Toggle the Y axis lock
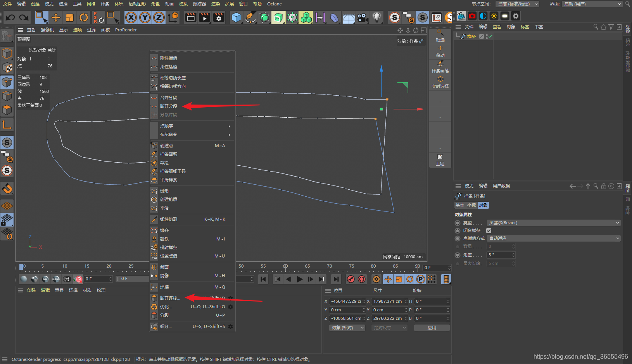The image size is (632, 364). 145,17
